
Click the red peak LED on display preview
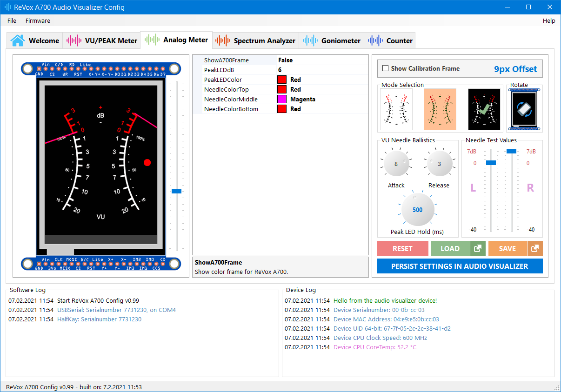[147, 162]
